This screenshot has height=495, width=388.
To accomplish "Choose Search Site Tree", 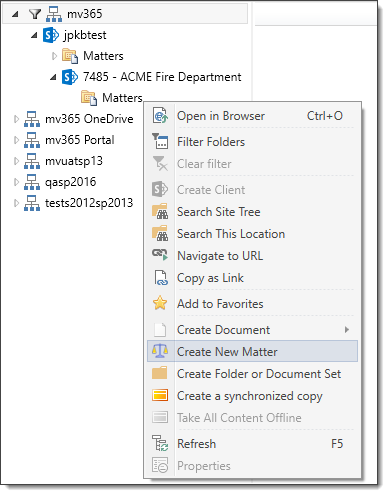I will pyautogui.click(x=252, y=212).
